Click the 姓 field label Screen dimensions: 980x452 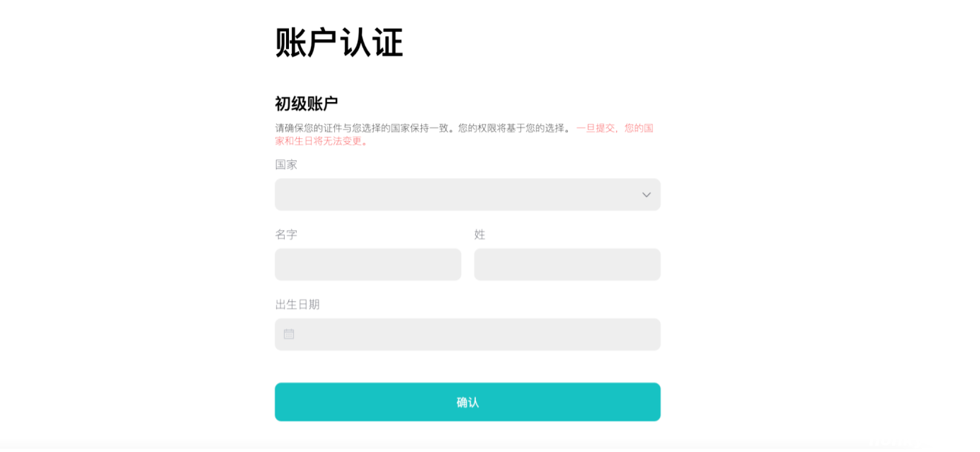480,235
